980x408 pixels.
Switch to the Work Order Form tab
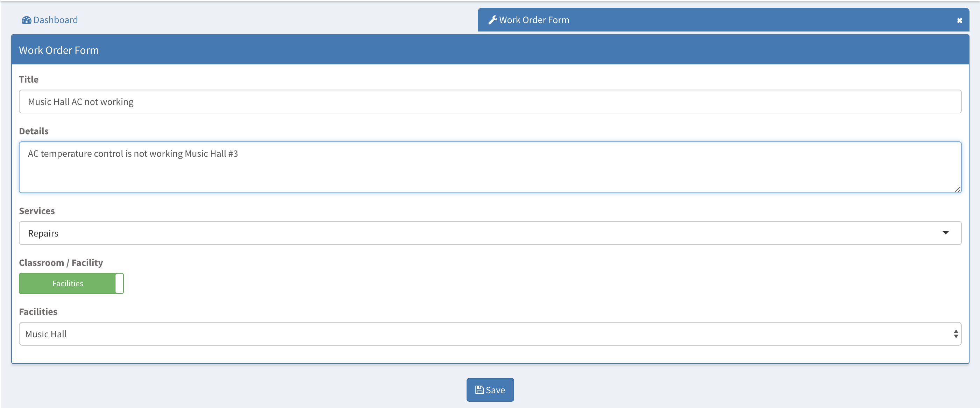click(x=533, y=20)
